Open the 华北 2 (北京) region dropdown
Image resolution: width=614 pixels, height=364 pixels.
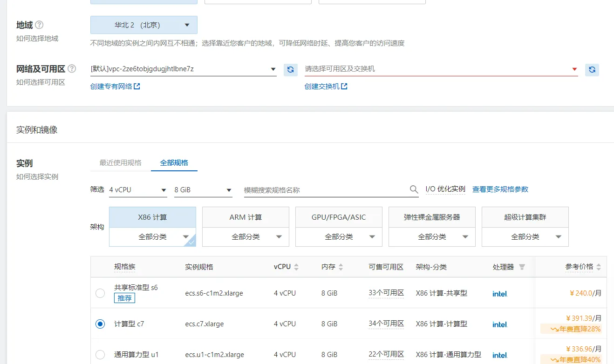click(144, 25)
